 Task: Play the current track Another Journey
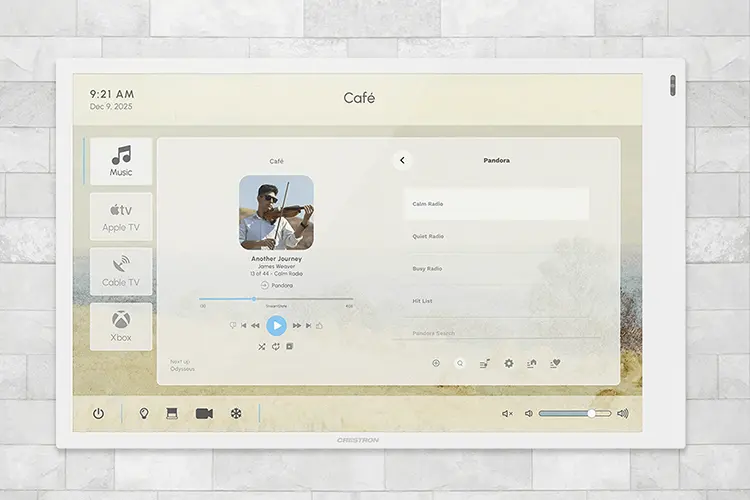coord(276,325)
